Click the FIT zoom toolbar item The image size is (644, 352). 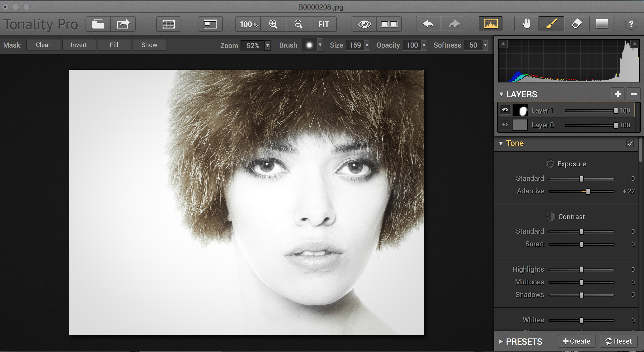pyautogui.click(x=323, y=24)
